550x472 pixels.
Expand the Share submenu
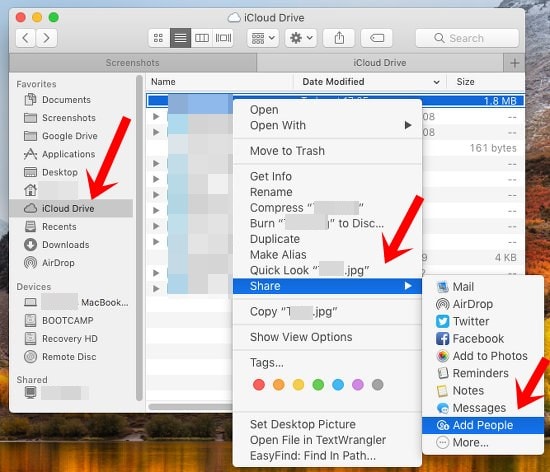pyautogui.click(x=327, y=286)
